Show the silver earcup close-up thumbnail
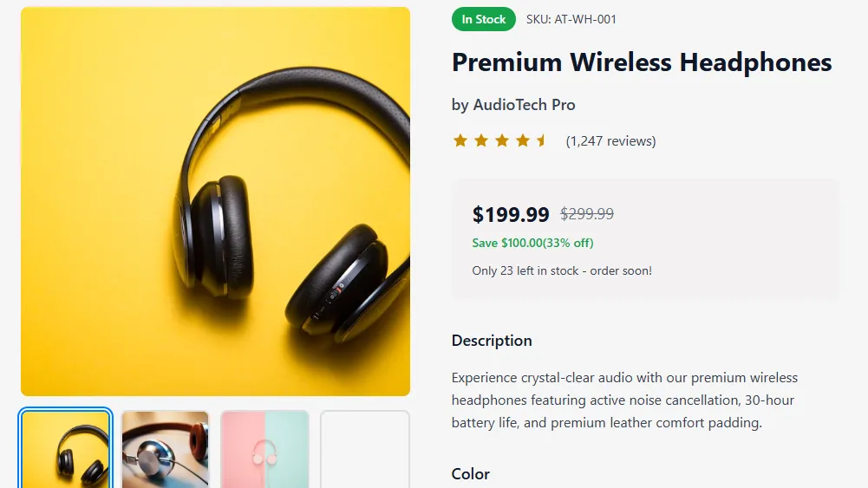Viewport: 868px width, 488px height. [166, 449]
